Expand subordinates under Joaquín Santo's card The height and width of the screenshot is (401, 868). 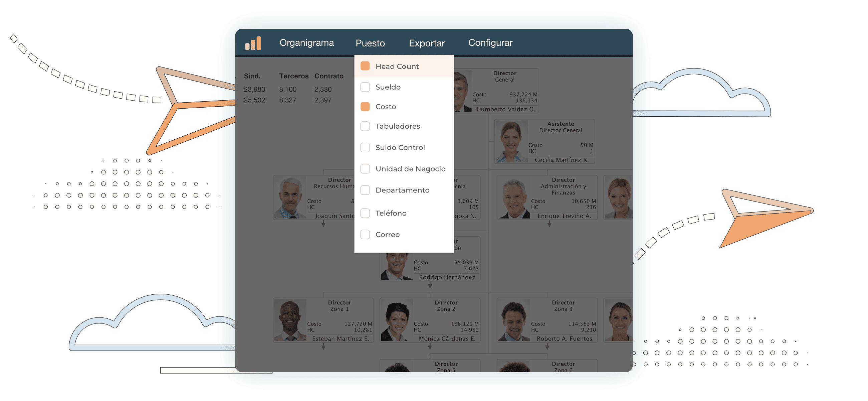coord(323,224)
